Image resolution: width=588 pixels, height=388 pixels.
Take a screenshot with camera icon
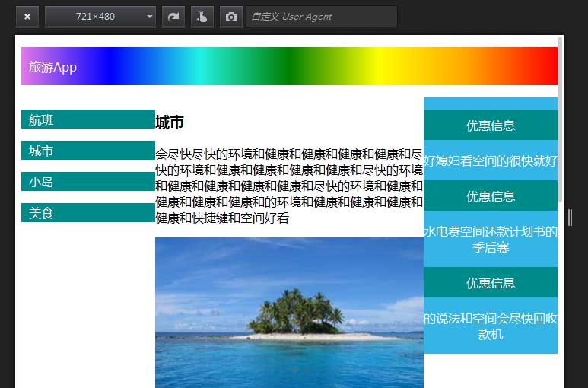(231, 17)
